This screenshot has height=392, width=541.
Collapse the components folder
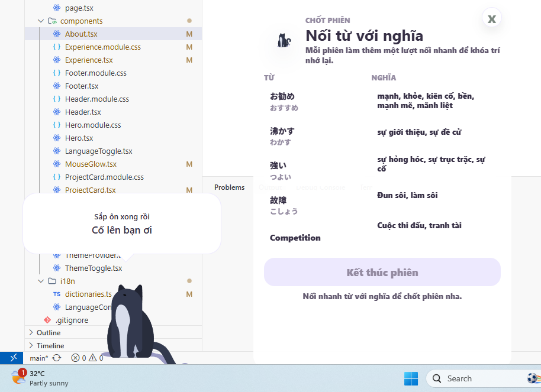click(x=41, y=21)
